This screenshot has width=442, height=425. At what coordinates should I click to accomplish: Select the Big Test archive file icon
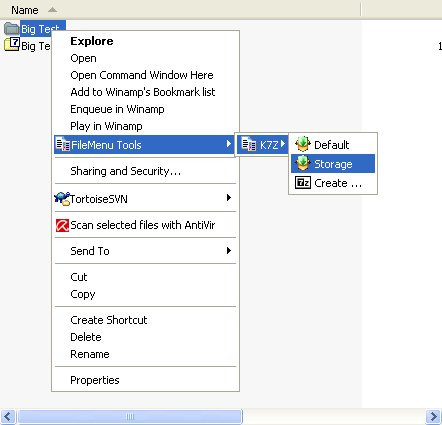click(12, 44)
